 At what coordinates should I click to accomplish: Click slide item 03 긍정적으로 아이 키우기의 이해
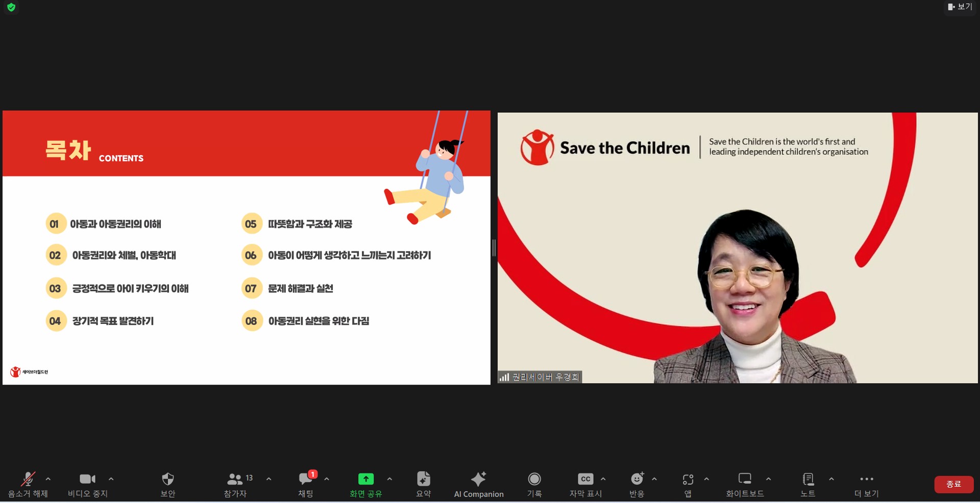point(117,288)
